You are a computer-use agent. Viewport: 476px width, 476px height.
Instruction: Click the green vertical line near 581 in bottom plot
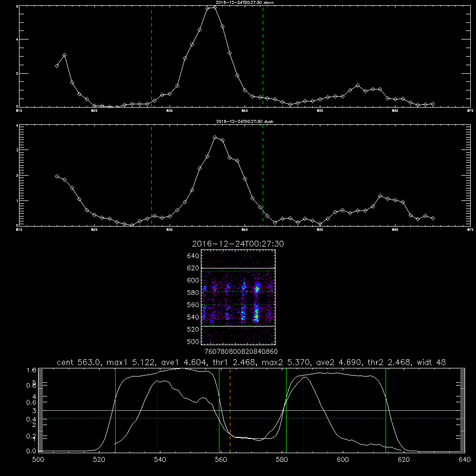[286, 410]
